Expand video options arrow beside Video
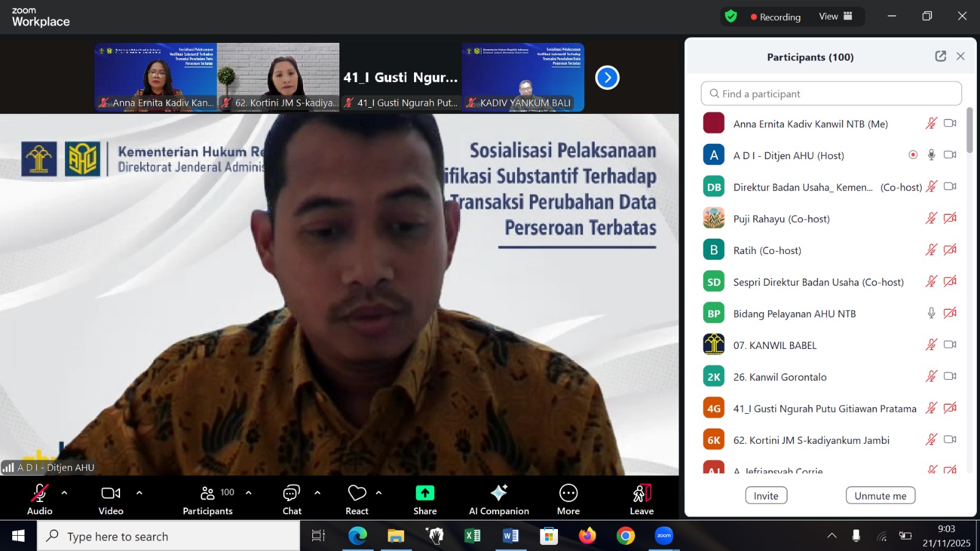This screenshot has width=980, height=551. [x=139, y=493]
